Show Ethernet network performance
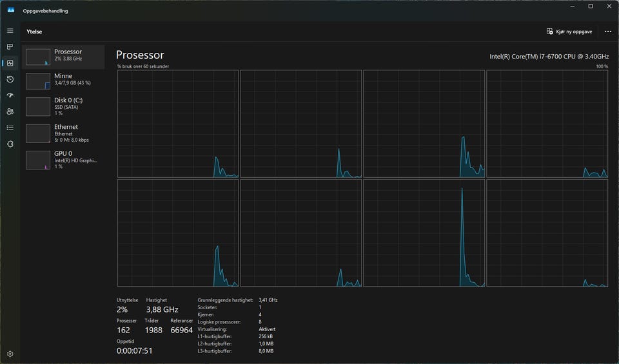Screen dimensions: 619x364 point(63,133)
